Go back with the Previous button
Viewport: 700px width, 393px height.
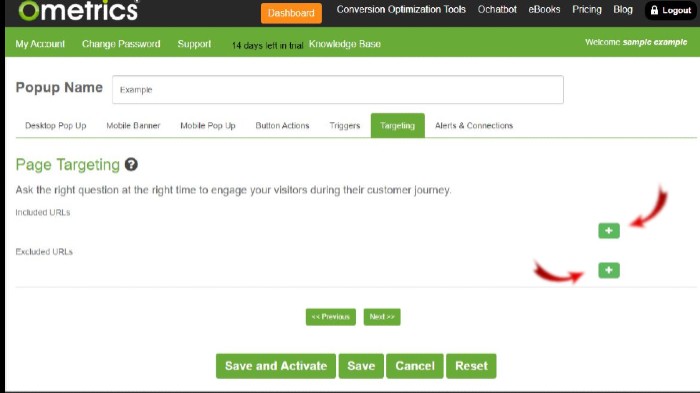pyautogui.click(x=331, y=317)
